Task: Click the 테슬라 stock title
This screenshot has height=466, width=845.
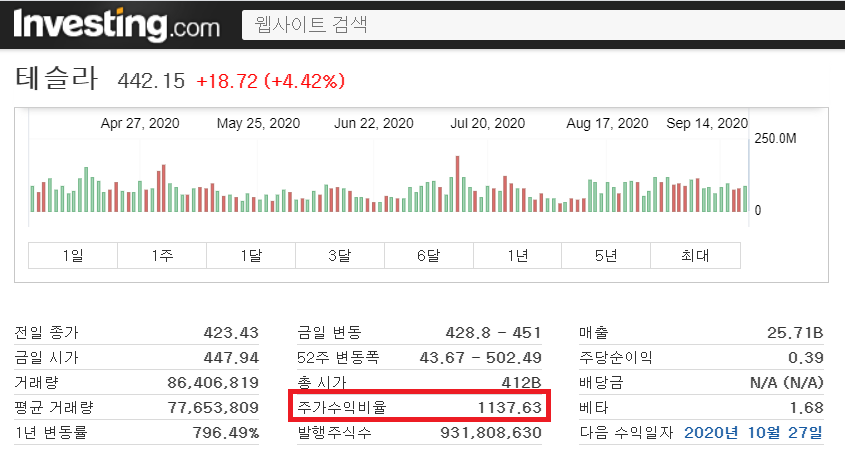Action: tap(57, 78)
